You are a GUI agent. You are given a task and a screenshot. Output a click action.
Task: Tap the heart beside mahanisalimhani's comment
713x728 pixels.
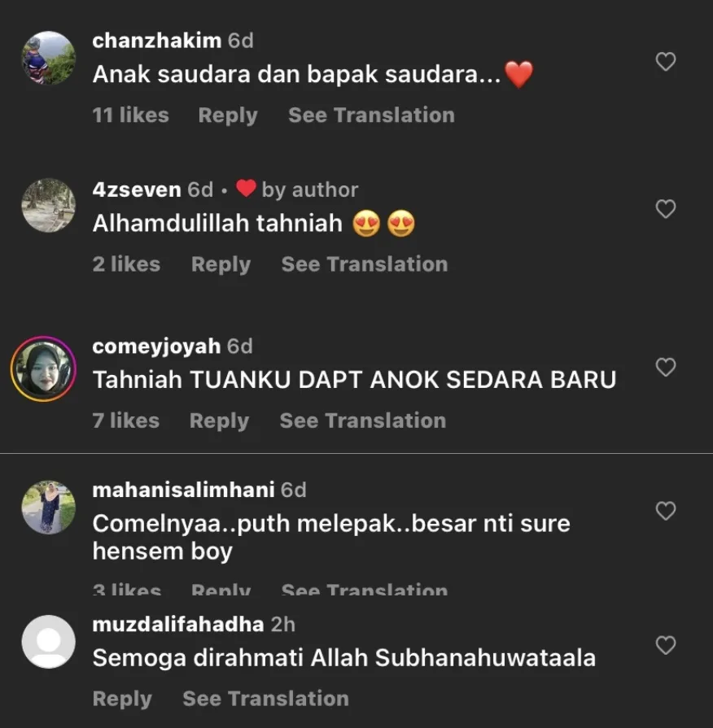(x=665, y=511)
